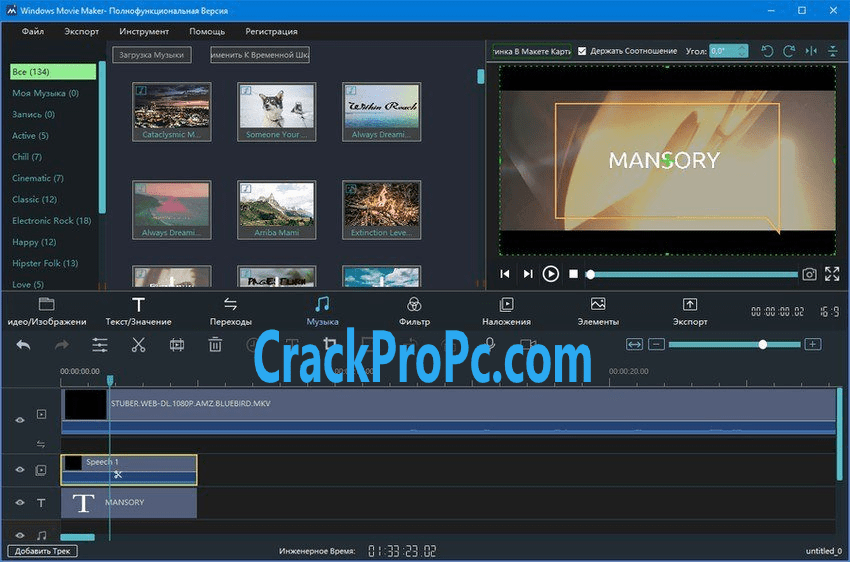Image resolution: width=850 pixels, height=562 pixels.
Task: Jump to the previous frame
Action: point(505,274)
